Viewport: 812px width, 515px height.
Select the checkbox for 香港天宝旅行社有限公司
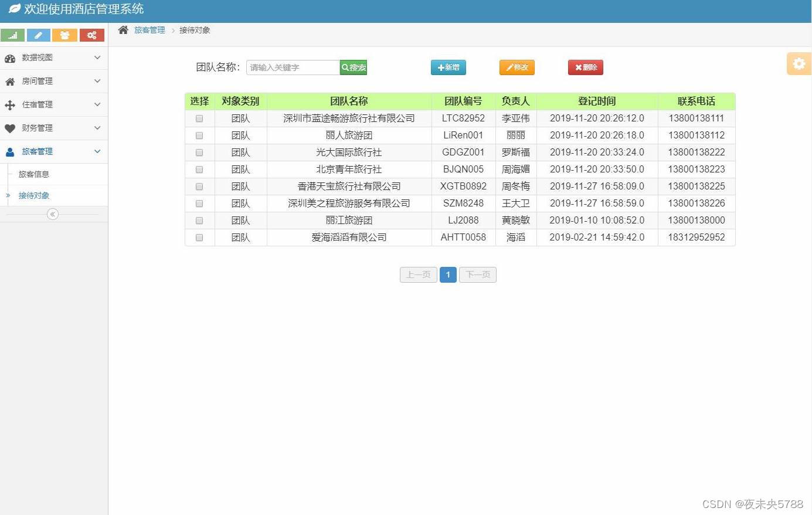pyautogui.click(x=199, y=187)
